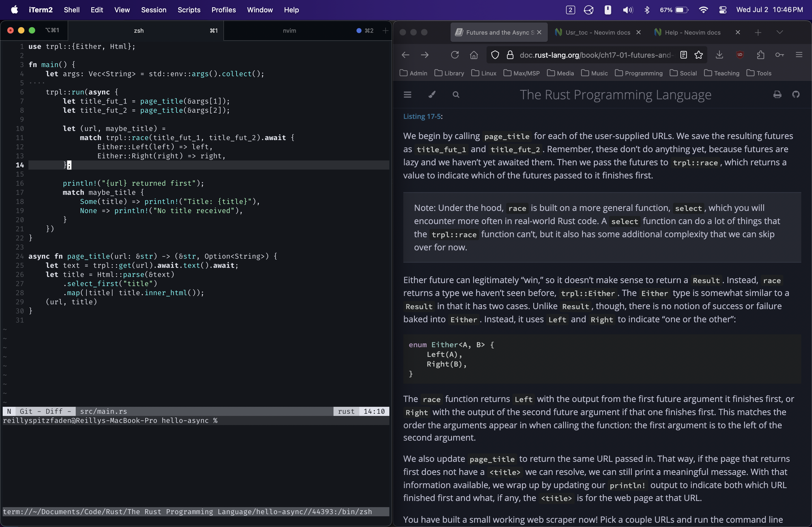The image size is (812, 527).
Task: Open the Programming bookmarks folder
Action: pos(639,73)
